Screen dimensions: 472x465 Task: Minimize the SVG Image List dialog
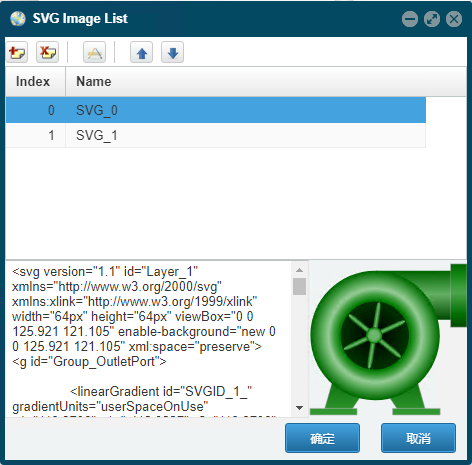pyautogui.click(x=410, y=19)
